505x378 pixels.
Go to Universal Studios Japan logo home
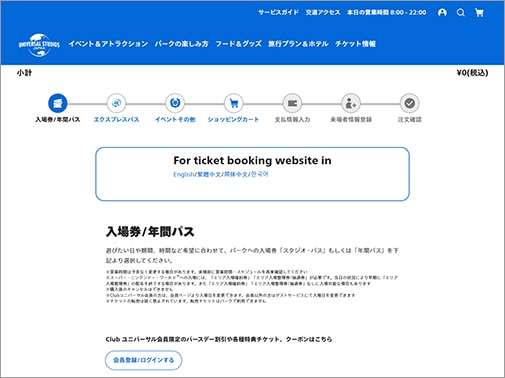39,45
